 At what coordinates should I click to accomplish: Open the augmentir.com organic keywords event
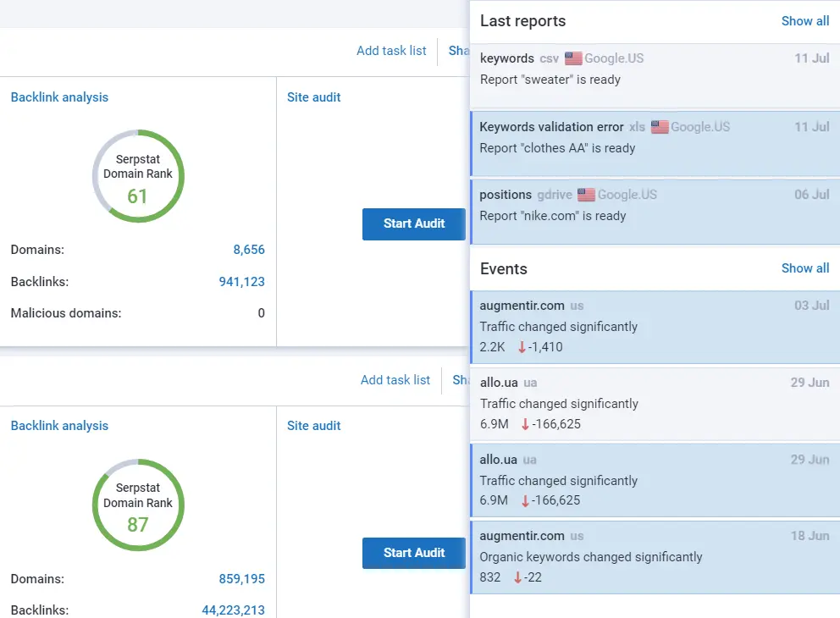pyautogui.click(x=654, y=557)
